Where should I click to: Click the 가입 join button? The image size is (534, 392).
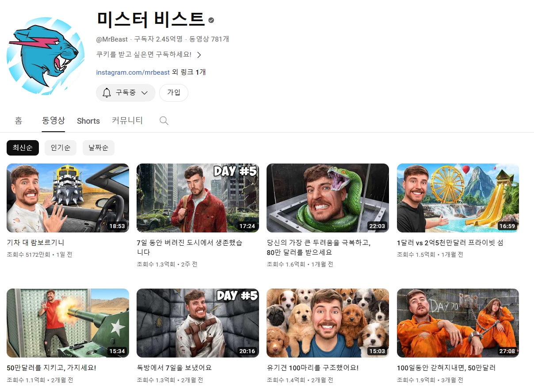tap(174, 93)
